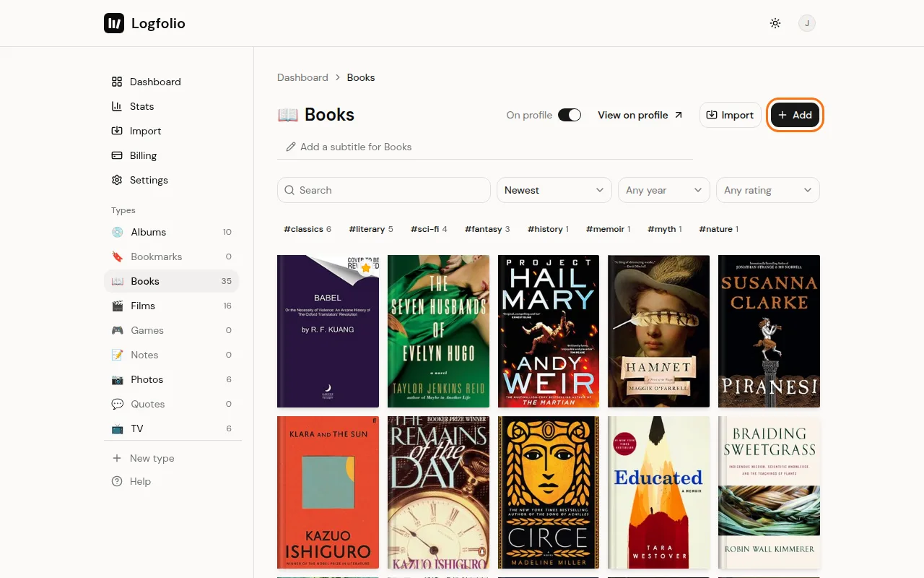The width and height of the screenshot is (924, 578).
Task: Open the Any rating filter dropdown
Action: point(768,190)
